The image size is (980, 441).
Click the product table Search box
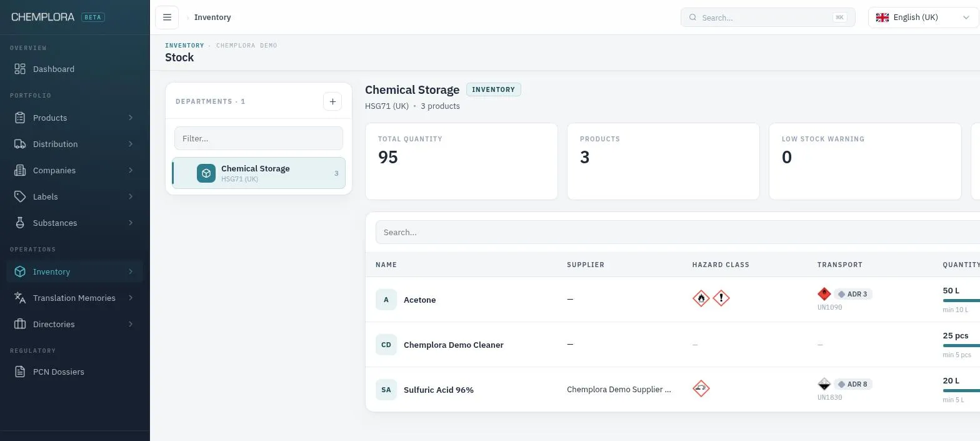pyautogui.click(x=677, y=232)
